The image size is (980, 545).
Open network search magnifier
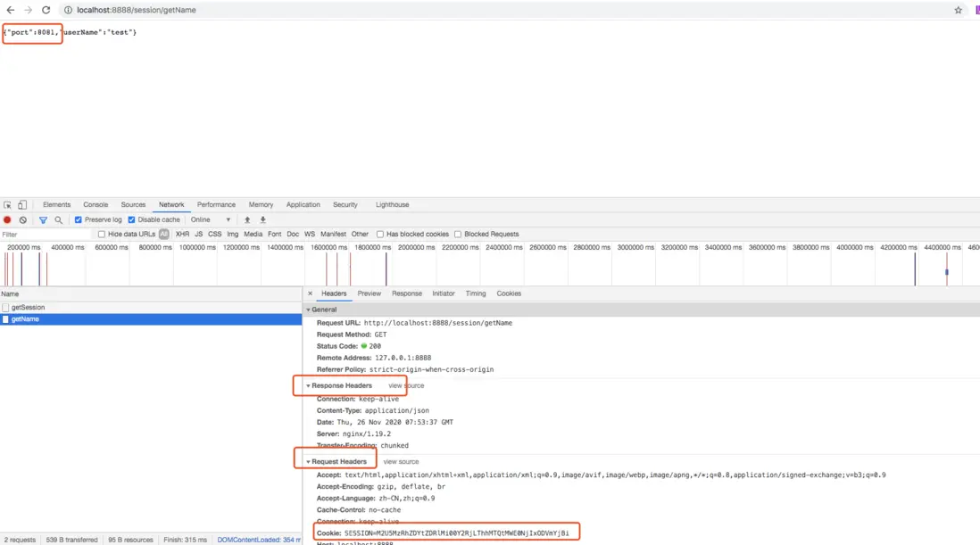59,219
